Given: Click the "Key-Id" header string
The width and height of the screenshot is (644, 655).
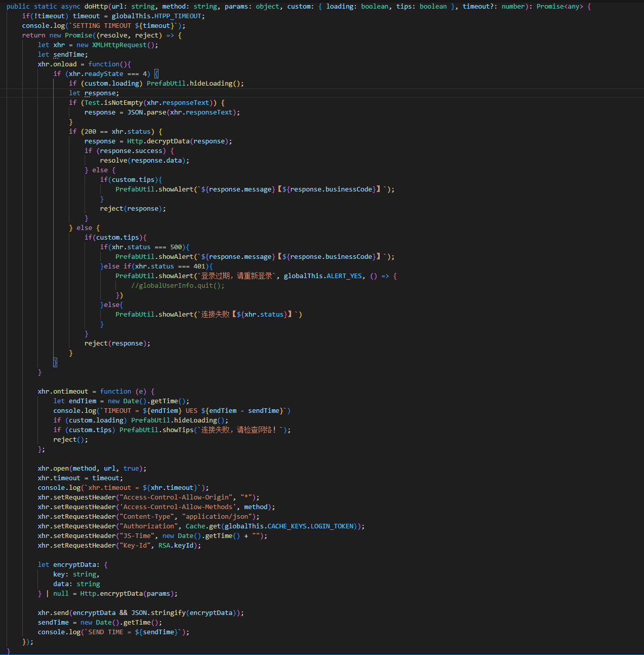Looking at the screenshot, I should (x=135, y=546).
